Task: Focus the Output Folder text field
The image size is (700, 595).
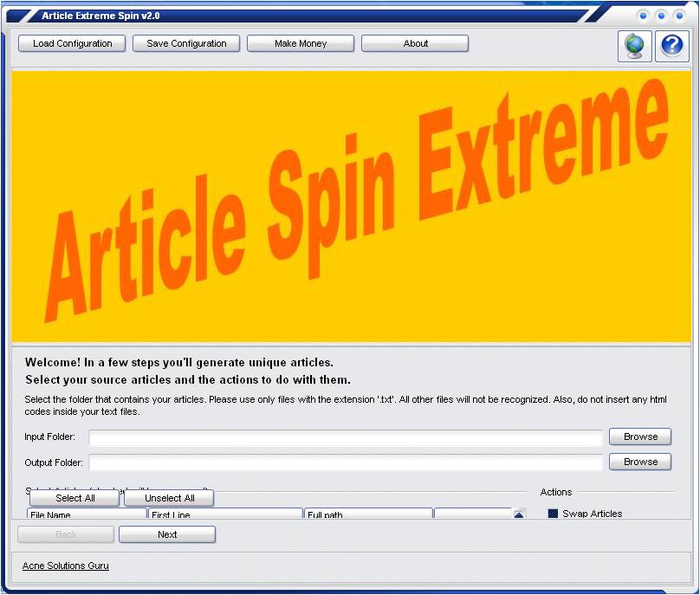Action: pos(346,462)
